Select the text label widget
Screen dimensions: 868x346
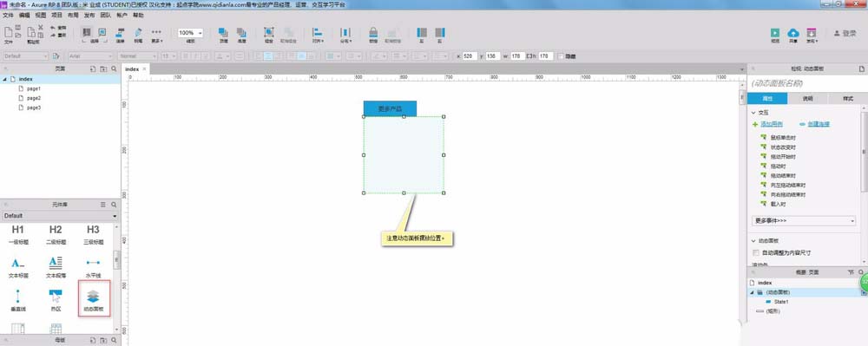point(17,266)
